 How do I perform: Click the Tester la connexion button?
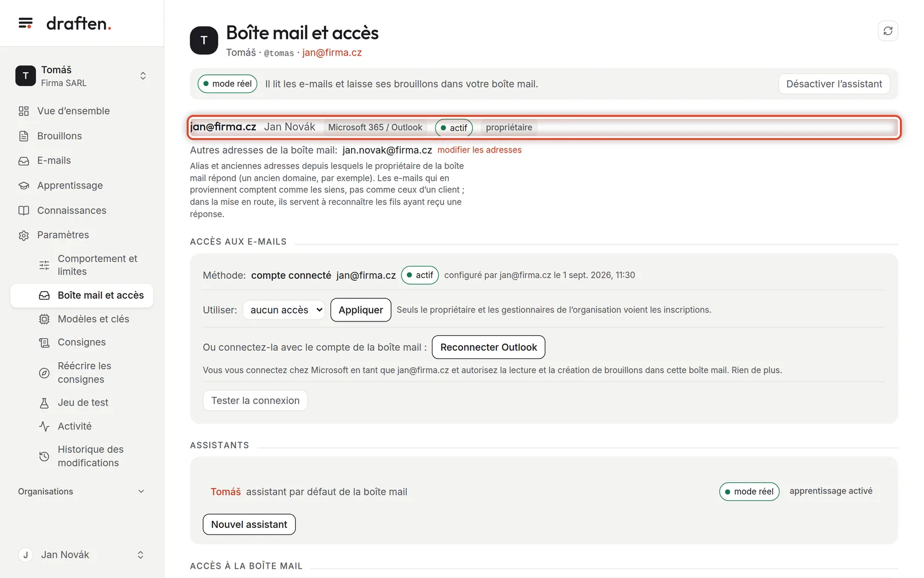pyautogui.click(x=255, y=401)
